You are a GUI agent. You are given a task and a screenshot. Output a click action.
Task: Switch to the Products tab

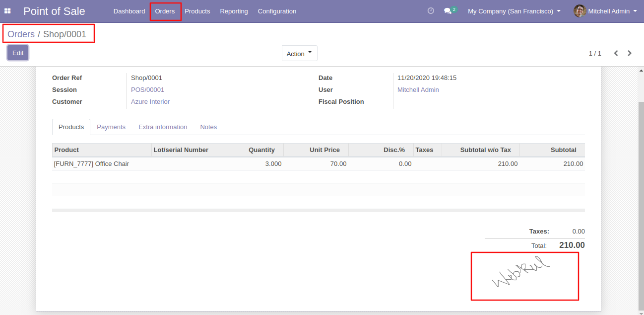pyautogui.click(x=71, y=127)
